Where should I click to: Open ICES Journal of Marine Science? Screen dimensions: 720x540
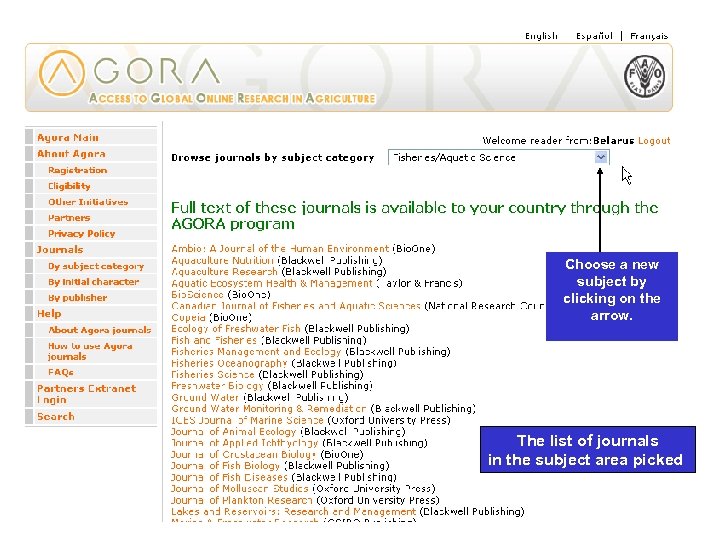pyautogui.click(x=247, y=420)
